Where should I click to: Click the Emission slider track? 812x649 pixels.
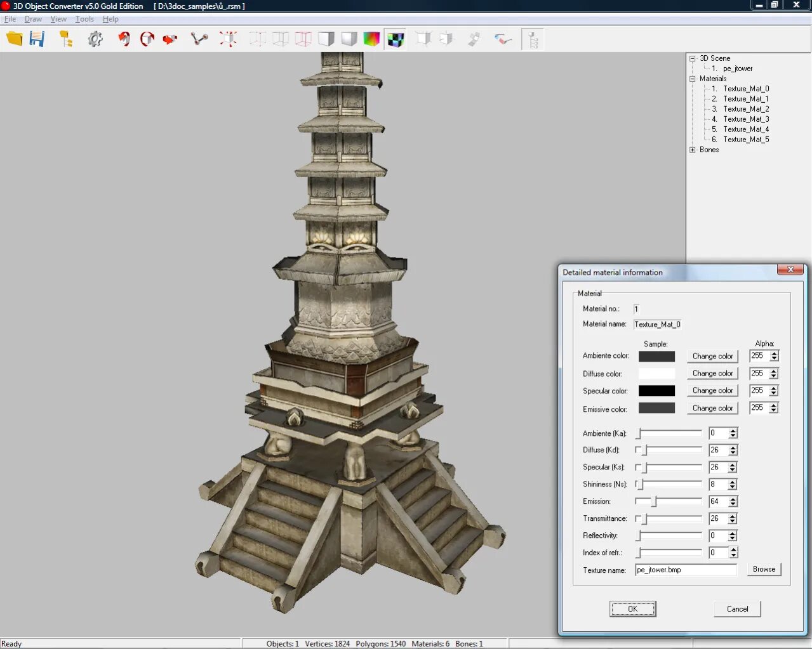[x=669, y=501]
